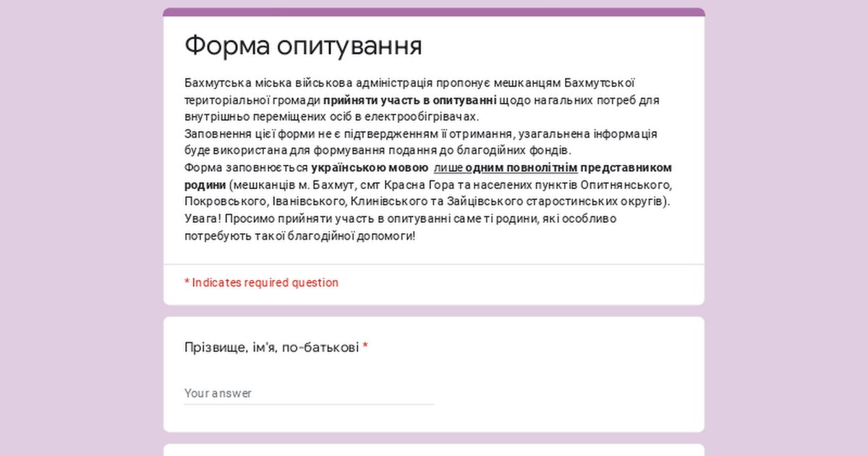Click the line starting "Заповнення цієї форми"
868x456 pixels.
(x=420, y=134)
